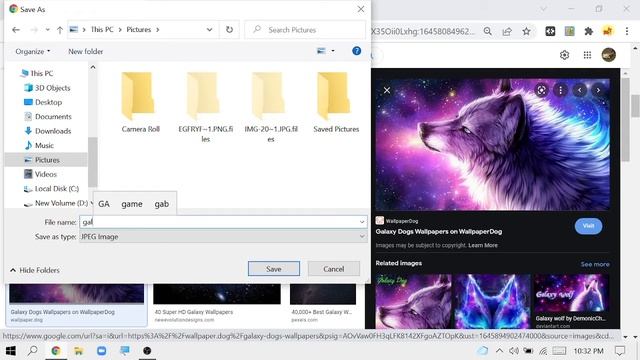Screen dimensions: 640x360
Task: Click Chrome's zoom magnifier icon in address bar
Action: click(x=487, y=31)
